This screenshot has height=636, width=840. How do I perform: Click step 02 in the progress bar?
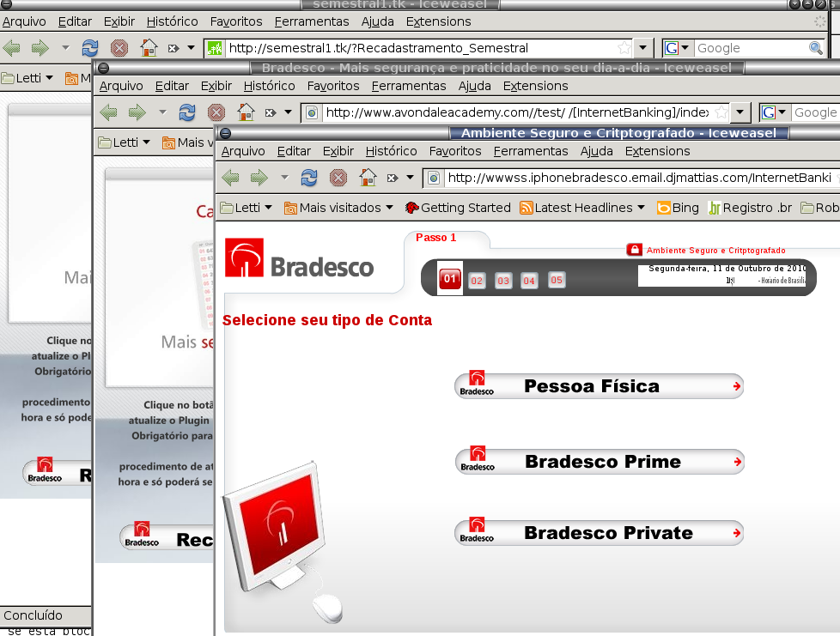(477, 281)
